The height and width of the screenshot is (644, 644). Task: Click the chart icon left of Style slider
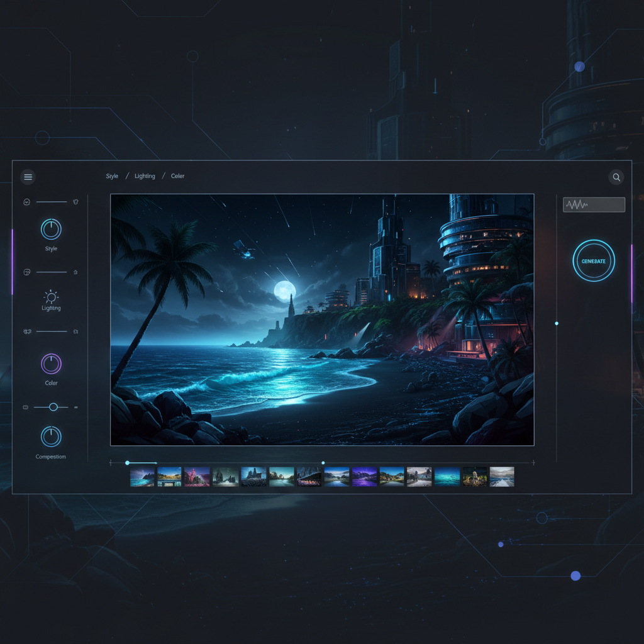click(x=26, y=202)
